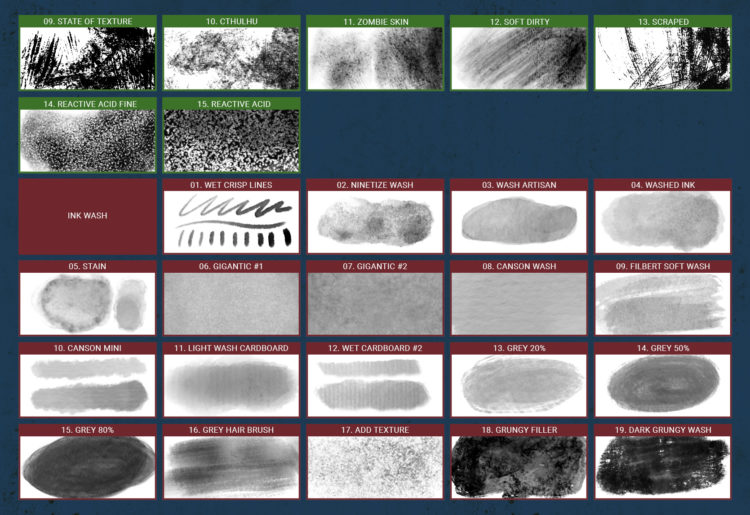Viewport: 750px width, 515px height.
Task: Pick the Scraped brush preview
Action: click(663, 58)
